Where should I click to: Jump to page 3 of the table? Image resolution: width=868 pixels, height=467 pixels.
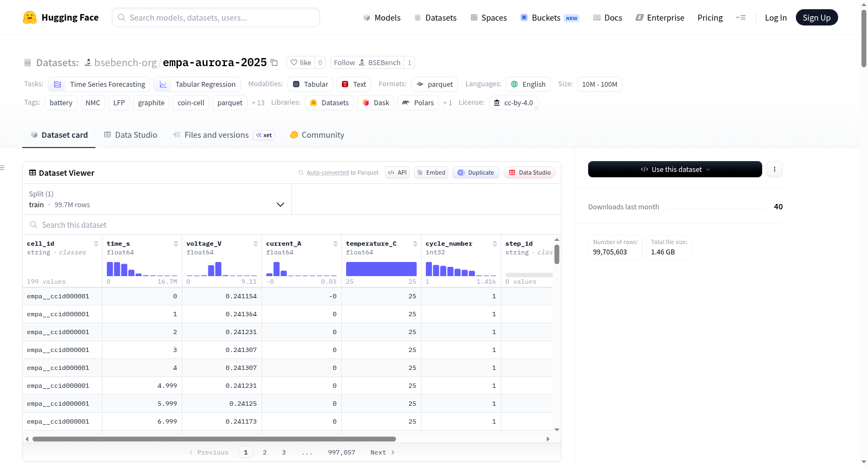[x=284, y=452]
